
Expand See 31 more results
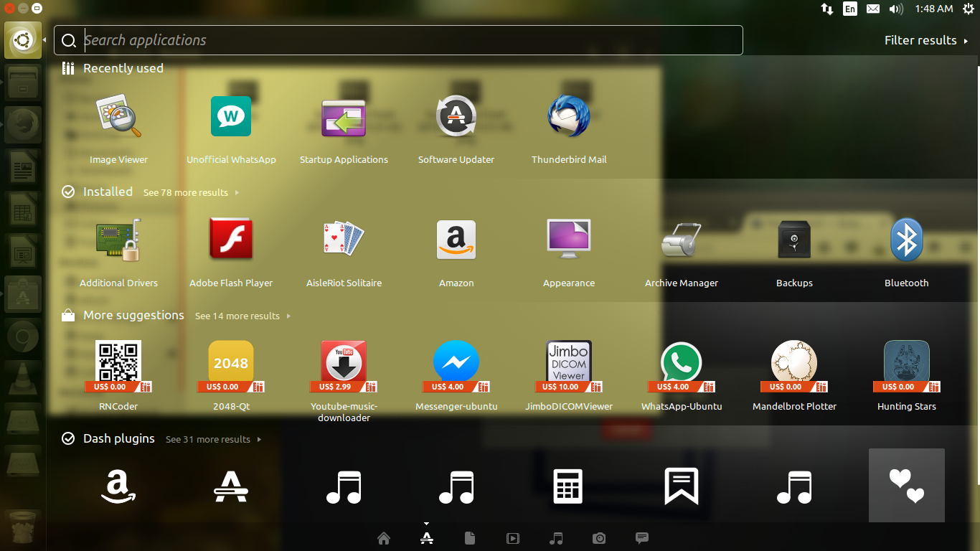coord(213,439)
